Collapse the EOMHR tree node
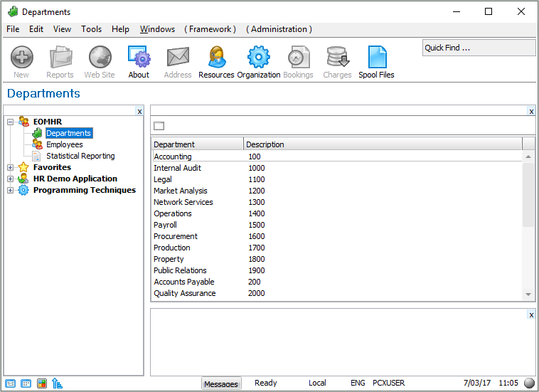Viewport: 539px width, 392px height. point(11,122)
